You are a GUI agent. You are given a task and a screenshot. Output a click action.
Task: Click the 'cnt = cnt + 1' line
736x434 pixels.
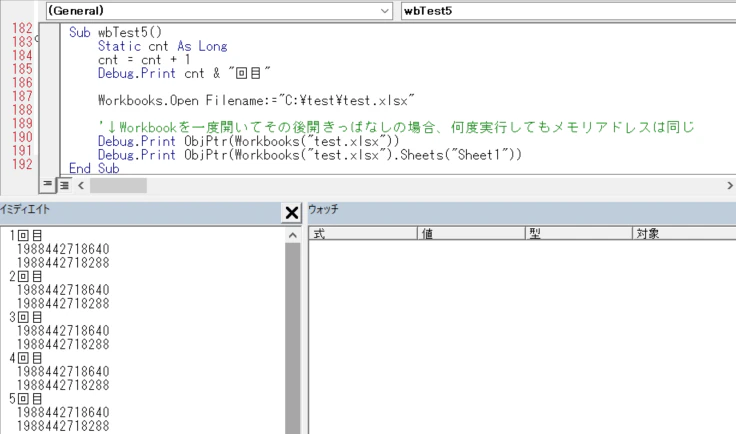click(145, 60)
